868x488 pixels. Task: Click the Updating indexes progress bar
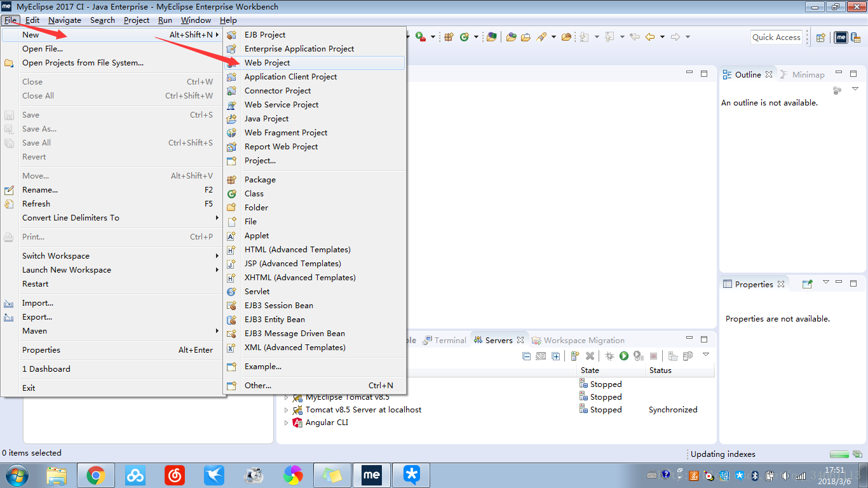839,454
